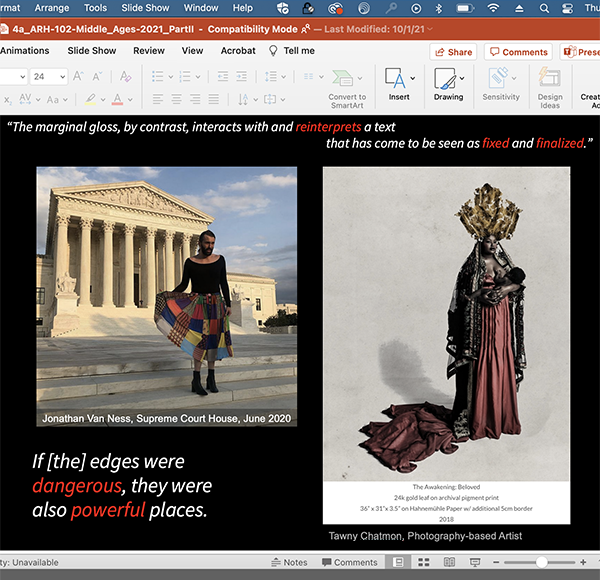Screen dimensions: 600x580
Task: Open the Help menu in menu bar
Action: (243, 8)
